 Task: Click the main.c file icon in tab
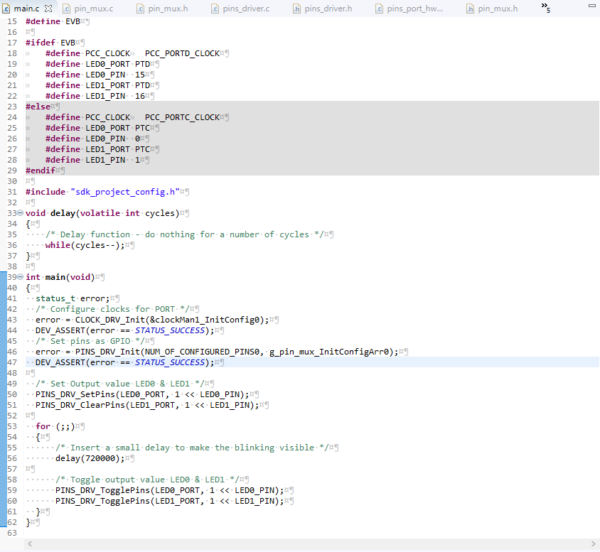(x=7, y=8)
